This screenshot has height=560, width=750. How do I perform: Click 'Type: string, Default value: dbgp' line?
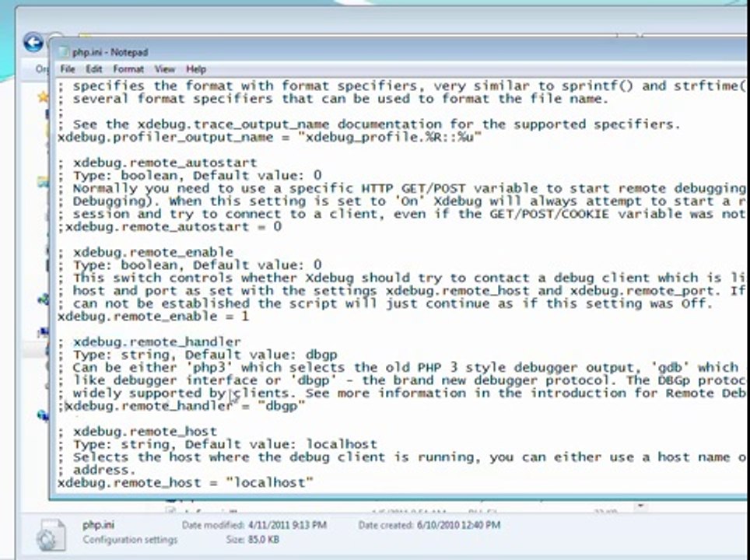[x=198, y=355]
